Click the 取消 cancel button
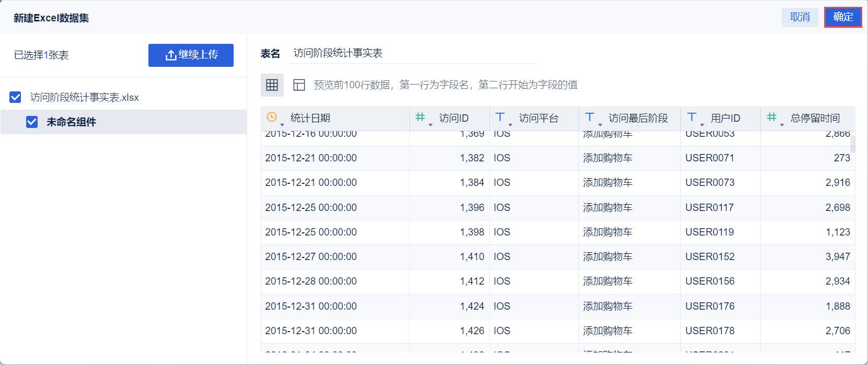This screenshot has width=868, height=365. [x=800, y=17]
